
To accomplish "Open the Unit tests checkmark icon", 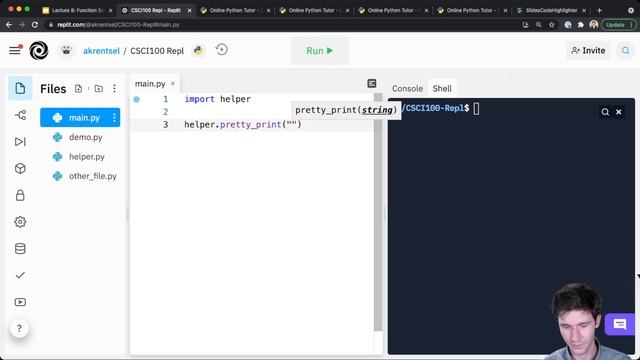I will [20, 275].
